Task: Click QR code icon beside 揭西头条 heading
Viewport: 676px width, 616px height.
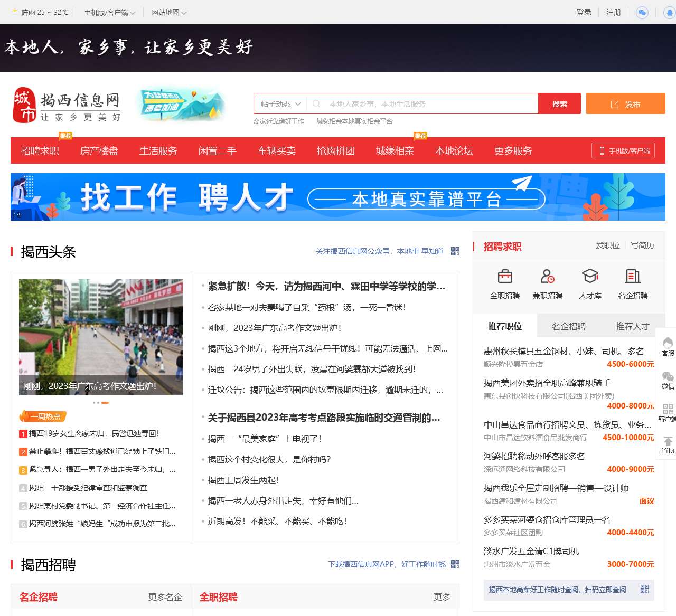Action: (x=455, y=251)
